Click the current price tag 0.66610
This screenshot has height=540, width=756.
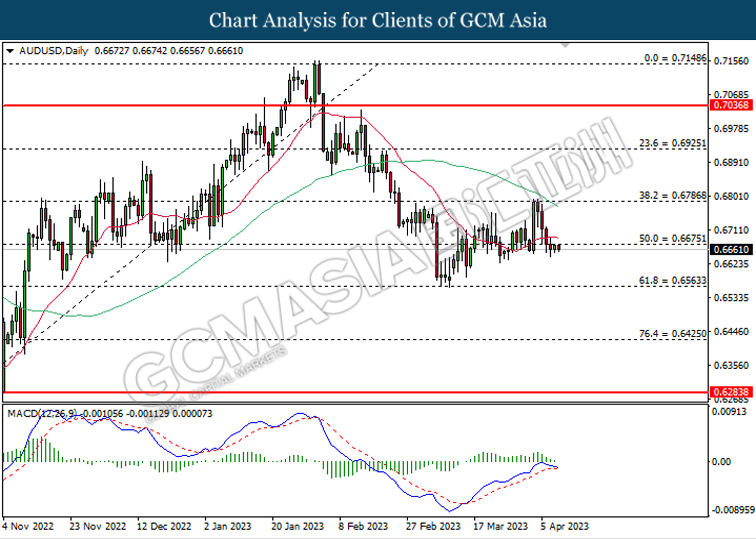732,250
